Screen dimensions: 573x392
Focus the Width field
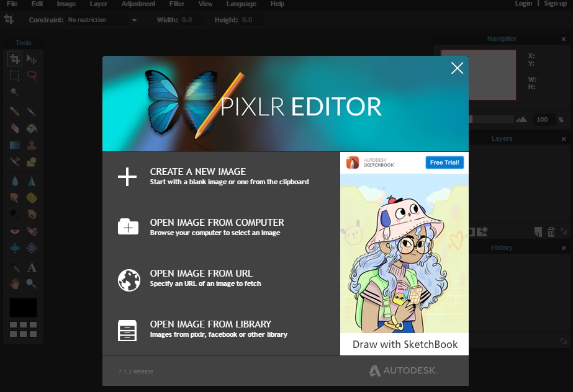click(191, 20)
